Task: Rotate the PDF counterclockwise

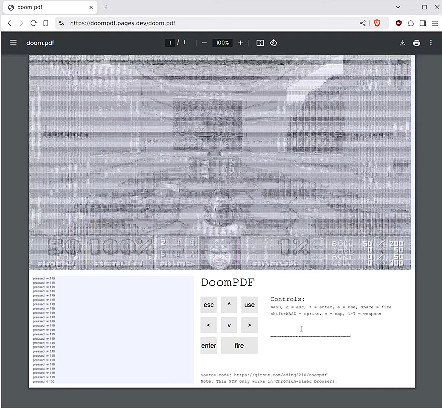Action: (273, 43)
